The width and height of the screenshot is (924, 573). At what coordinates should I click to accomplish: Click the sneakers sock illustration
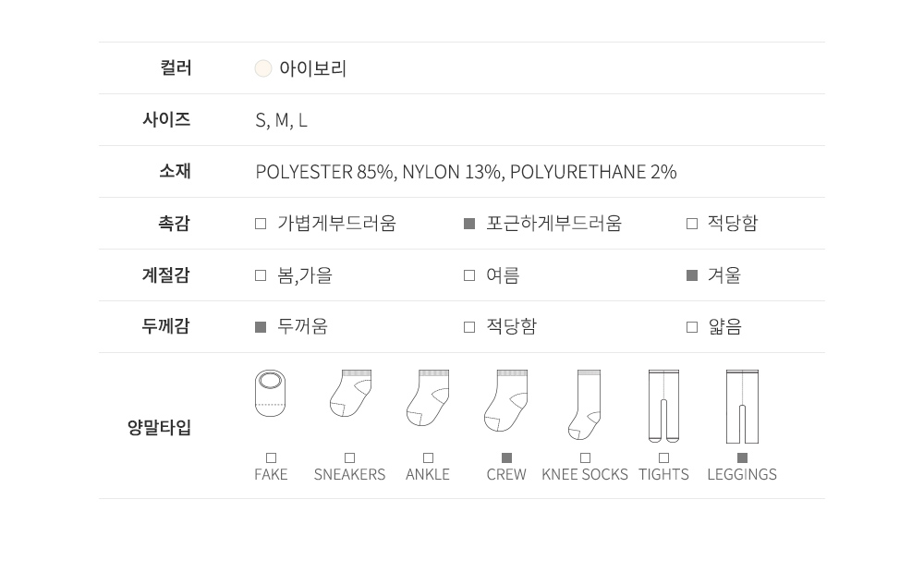[350, 394]
